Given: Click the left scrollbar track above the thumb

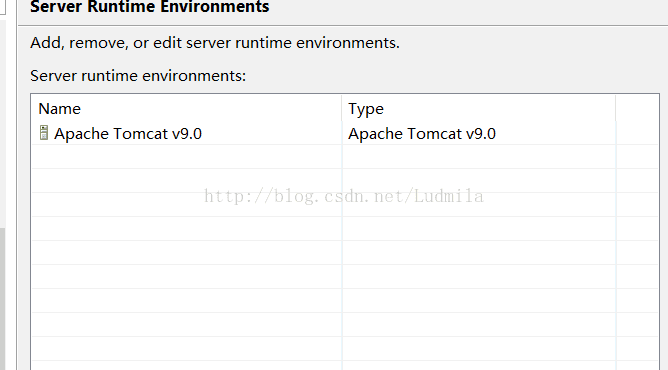Looking at the screenshot, I should pos(3,123).
